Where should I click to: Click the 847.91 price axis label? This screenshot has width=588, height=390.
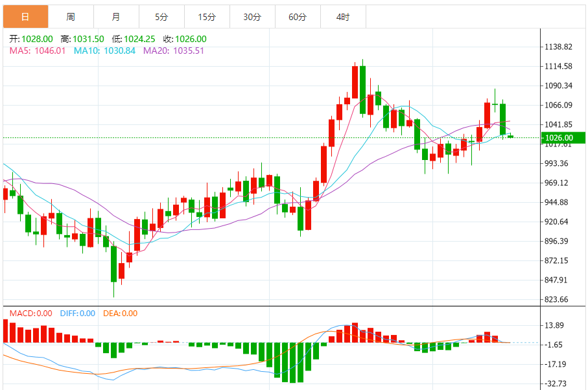[556, 280]
